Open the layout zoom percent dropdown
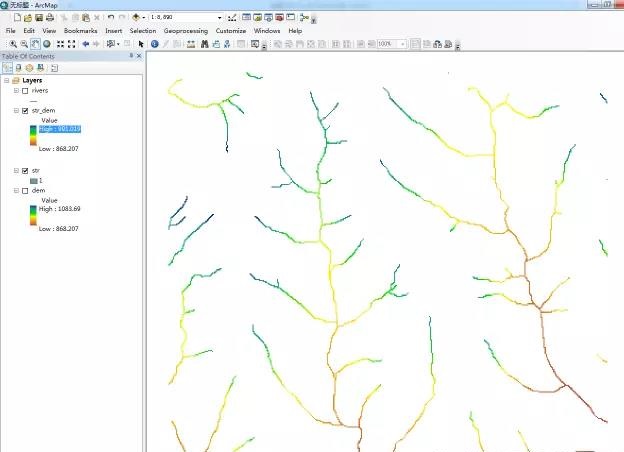The image size is (624, 452). 403,44
